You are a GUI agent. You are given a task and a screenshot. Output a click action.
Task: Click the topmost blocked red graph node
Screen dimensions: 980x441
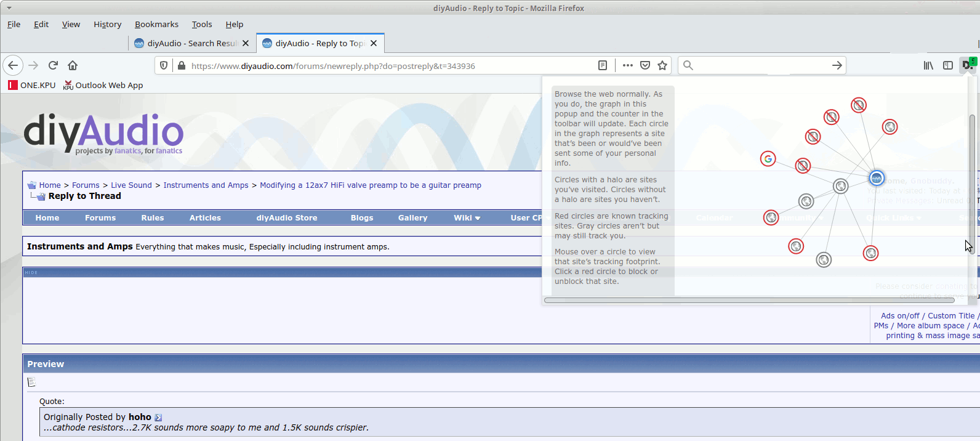tap(859, 105)
